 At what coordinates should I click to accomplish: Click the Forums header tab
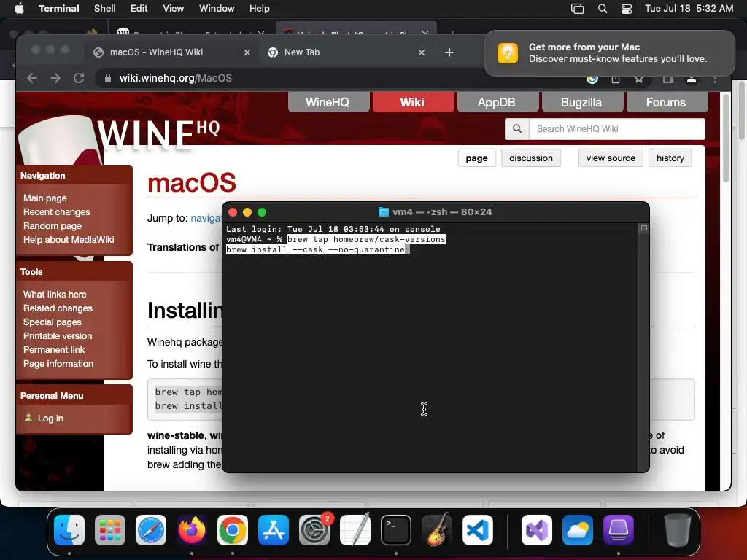point(666,102)
